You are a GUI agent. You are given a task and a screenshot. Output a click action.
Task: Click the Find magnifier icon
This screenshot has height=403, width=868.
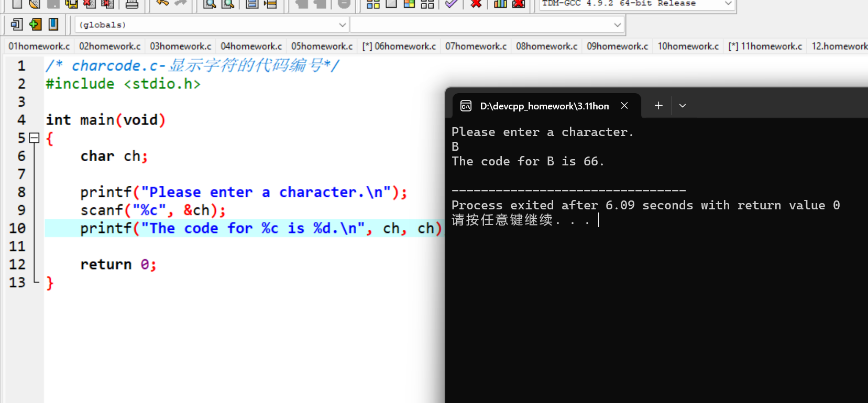pyautogui.click(x=210, y=4)
